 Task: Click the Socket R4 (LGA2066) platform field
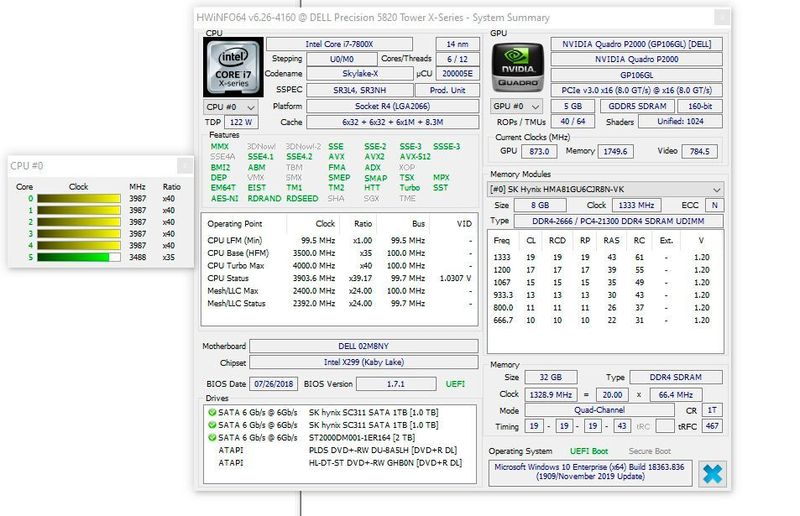392,106
